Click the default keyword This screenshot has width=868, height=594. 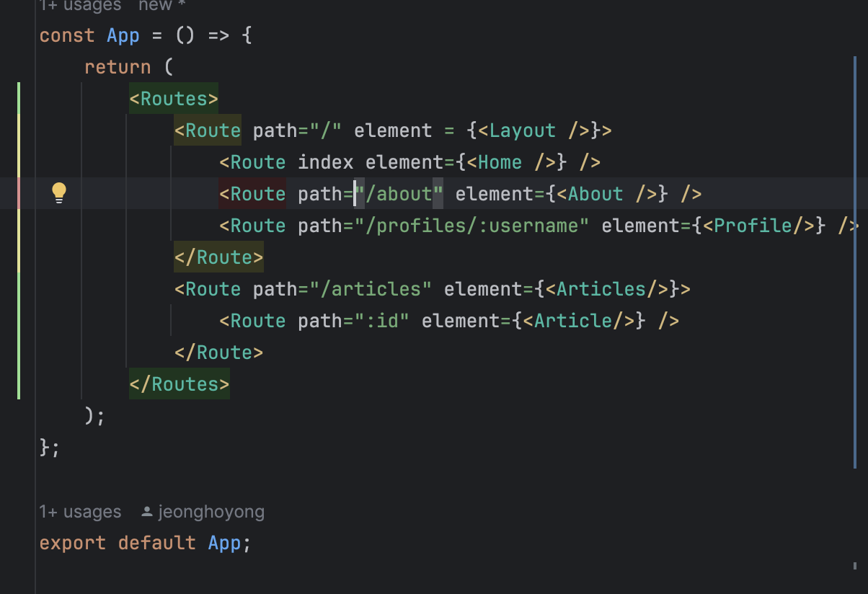157,543
